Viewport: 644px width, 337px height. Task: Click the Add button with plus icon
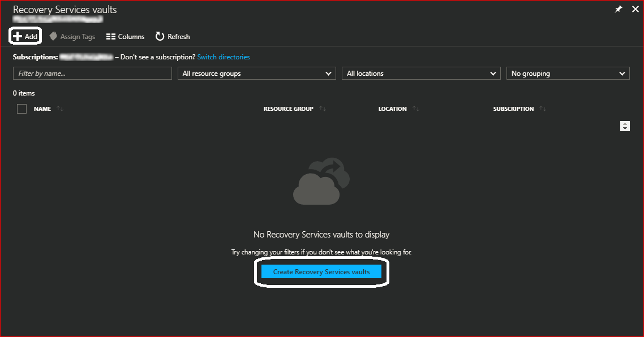point(25,36)
